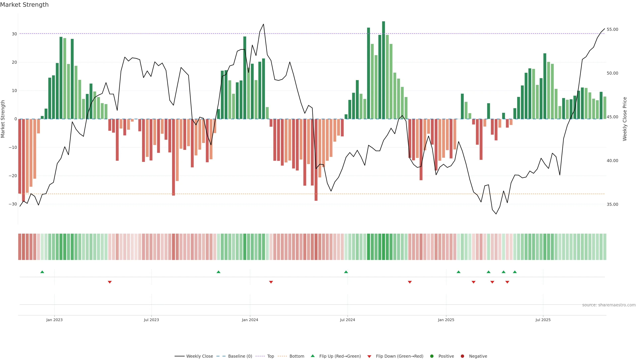The height and width of the screenshot is (362, 644).
Task: Click red flip-down marker after Jan 2024
Action: 271,282
